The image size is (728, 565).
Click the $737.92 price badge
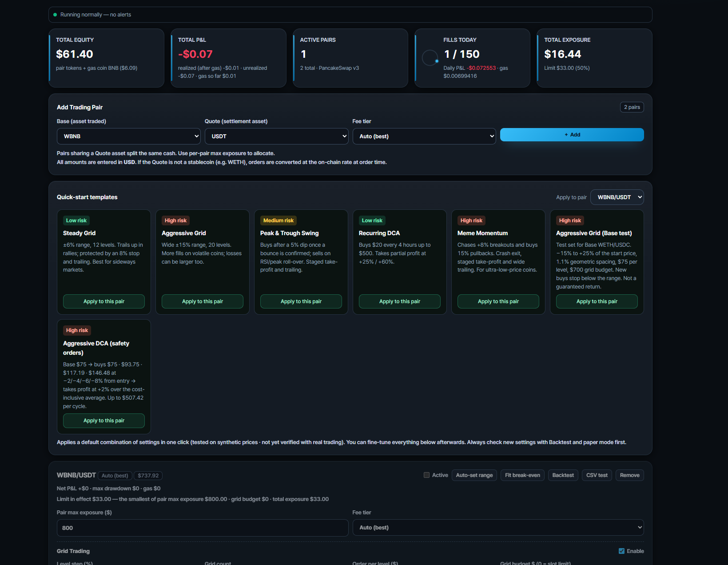click(x=148, y=476)
